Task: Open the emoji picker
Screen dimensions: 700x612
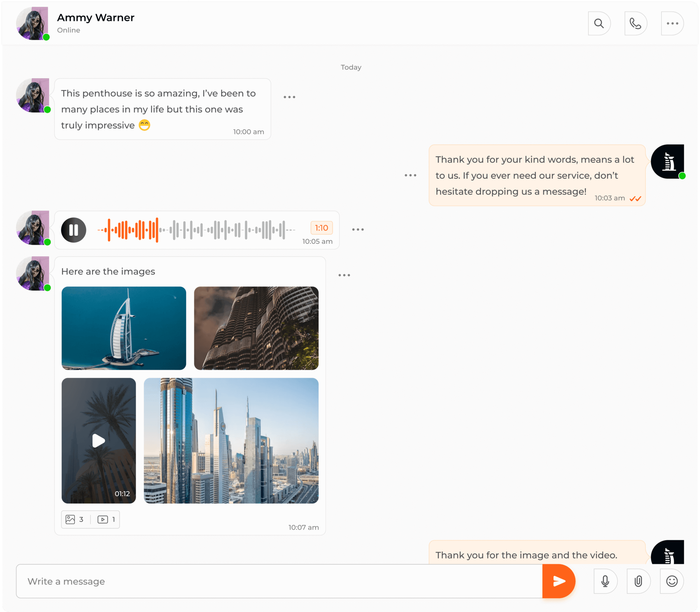Action: point(672,581)
